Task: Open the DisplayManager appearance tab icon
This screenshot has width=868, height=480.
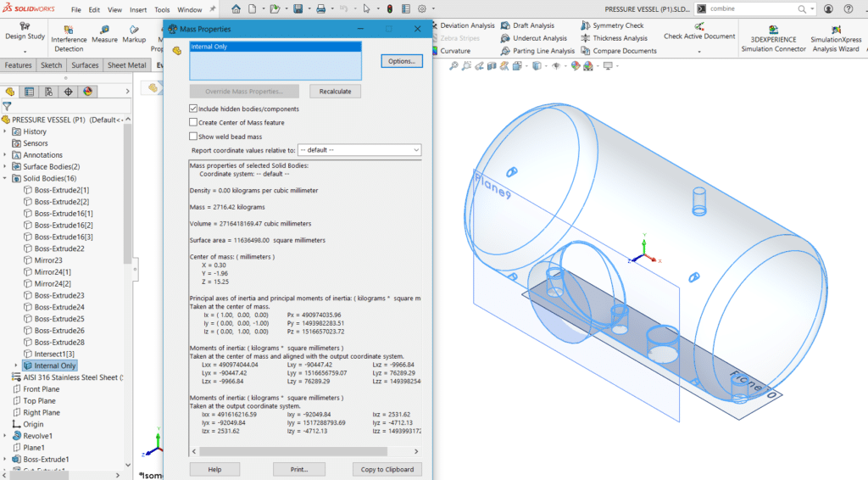Action: pos(87,92)
